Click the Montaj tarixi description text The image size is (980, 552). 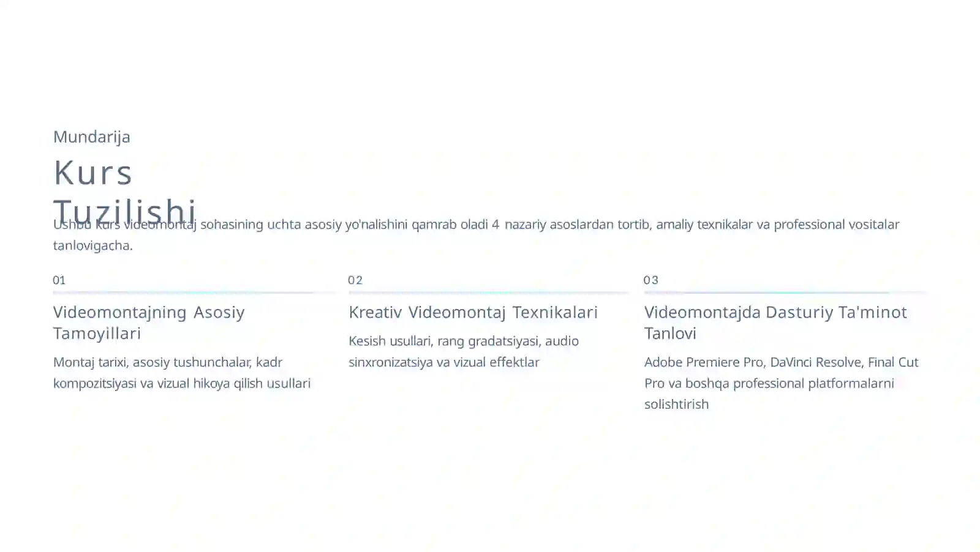tap(182, 372)
